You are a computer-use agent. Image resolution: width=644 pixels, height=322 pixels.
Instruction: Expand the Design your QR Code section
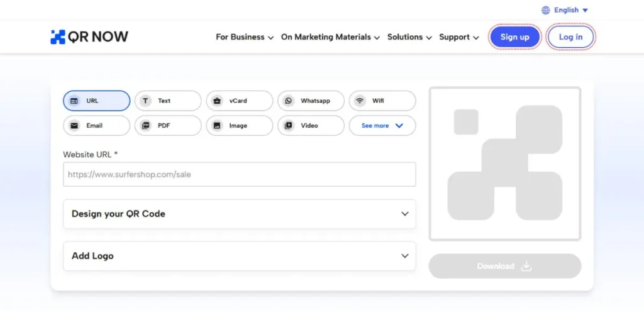click(240, 214)
